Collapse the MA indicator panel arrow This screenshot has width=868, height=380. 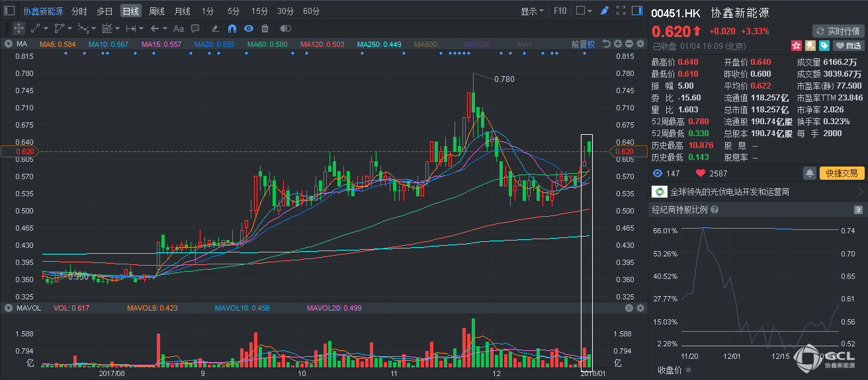8,44
